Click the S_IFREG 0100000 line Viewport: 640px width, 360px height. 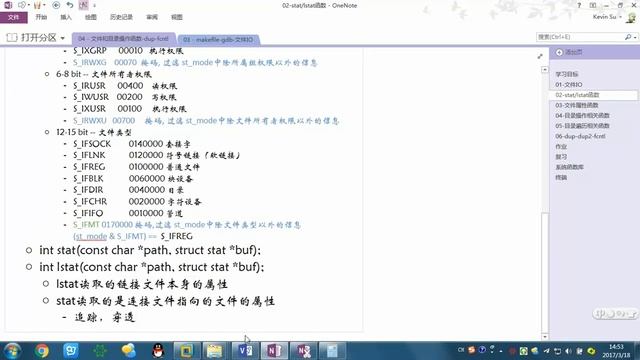[136, 167]
